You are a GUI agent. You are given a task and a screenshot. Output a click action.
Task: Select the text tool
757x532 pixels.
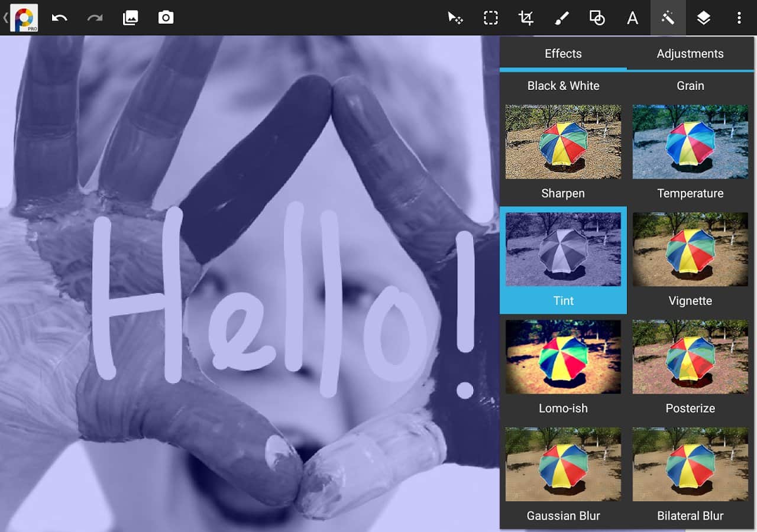pos(632,18)
